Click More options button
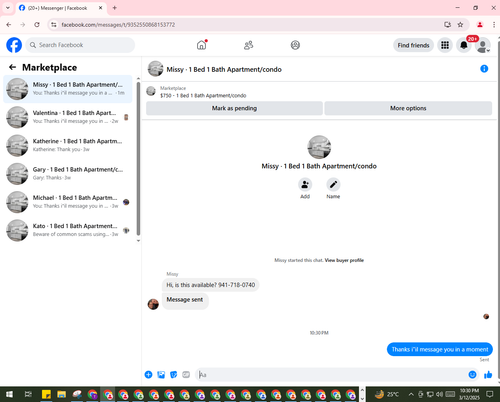The width and height of the screenshot is (500, 402). (x=408, y=108)
